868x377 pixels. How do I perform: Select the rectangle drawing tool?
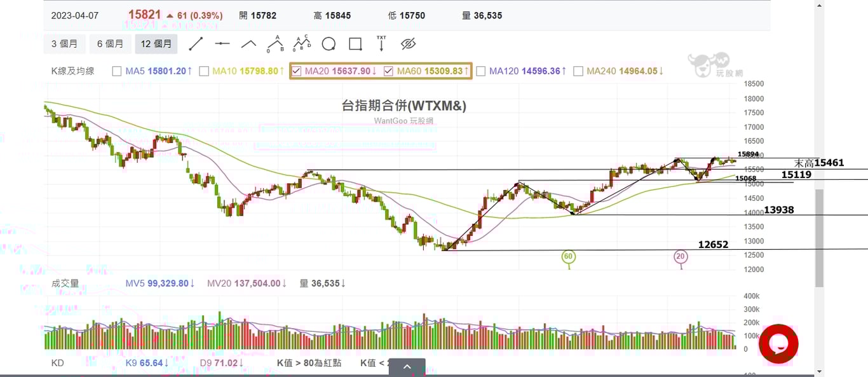(355, 44)
